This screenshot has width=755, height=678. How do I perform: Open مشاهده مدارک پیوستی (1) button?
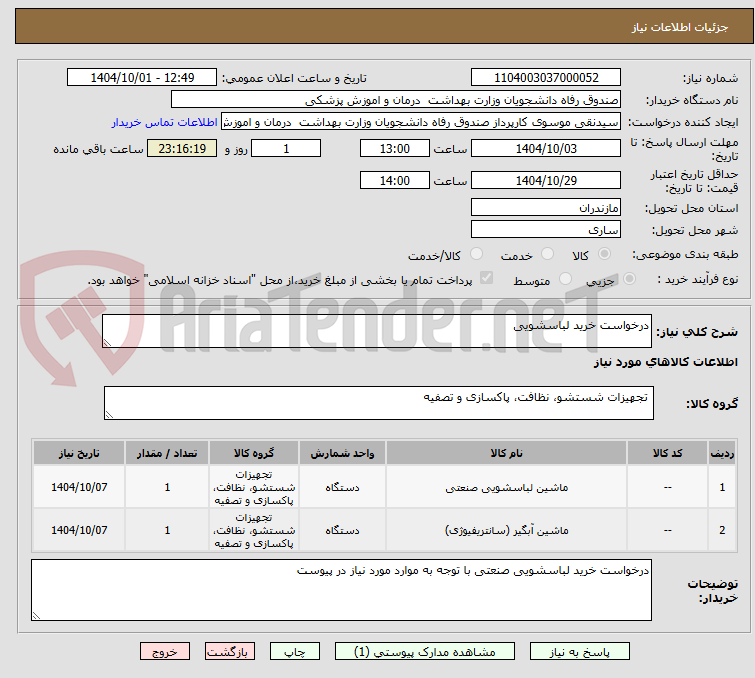coord(425,652)
